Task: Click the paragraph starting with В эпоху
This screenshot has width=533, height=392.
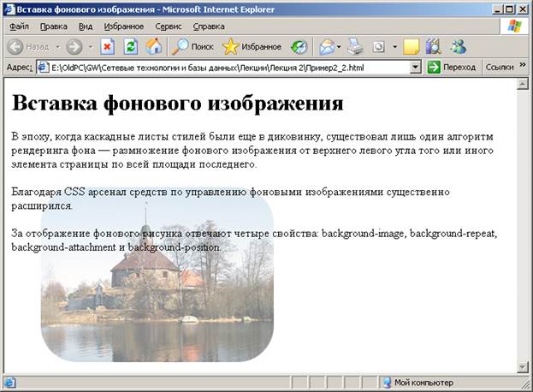Action: tap(252, 151)
